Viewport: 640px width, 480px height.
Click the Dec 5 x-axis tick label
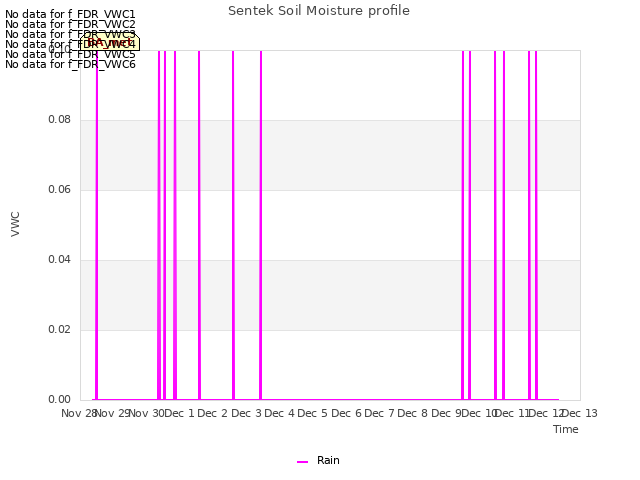click(x=312, y=413)
